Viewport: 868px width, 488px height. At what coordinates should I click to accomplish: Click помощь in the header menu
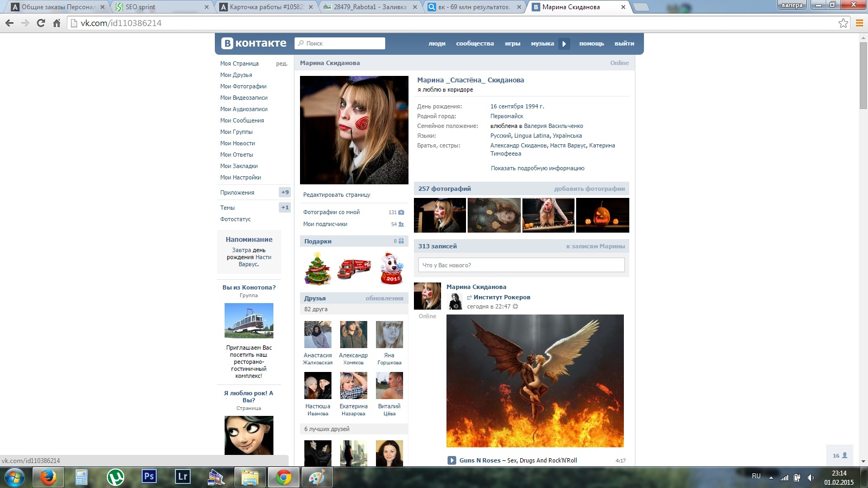coord(591,44)
